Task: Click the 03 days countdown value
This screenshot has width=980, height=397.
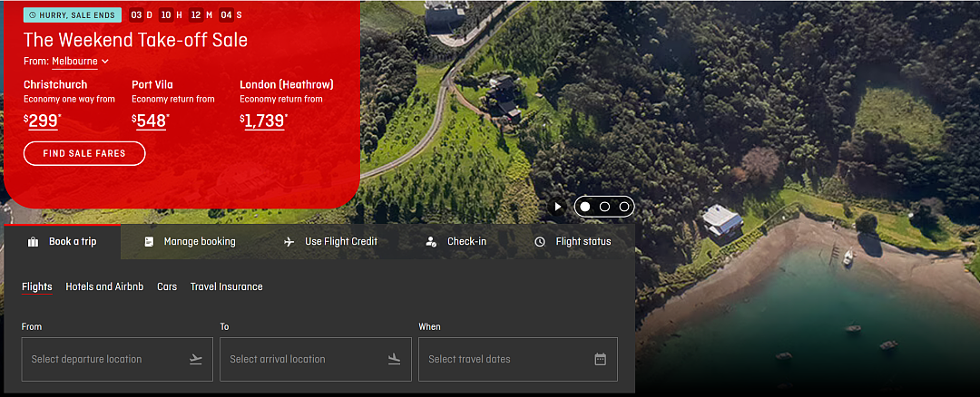Action: [x=136, y=15]
